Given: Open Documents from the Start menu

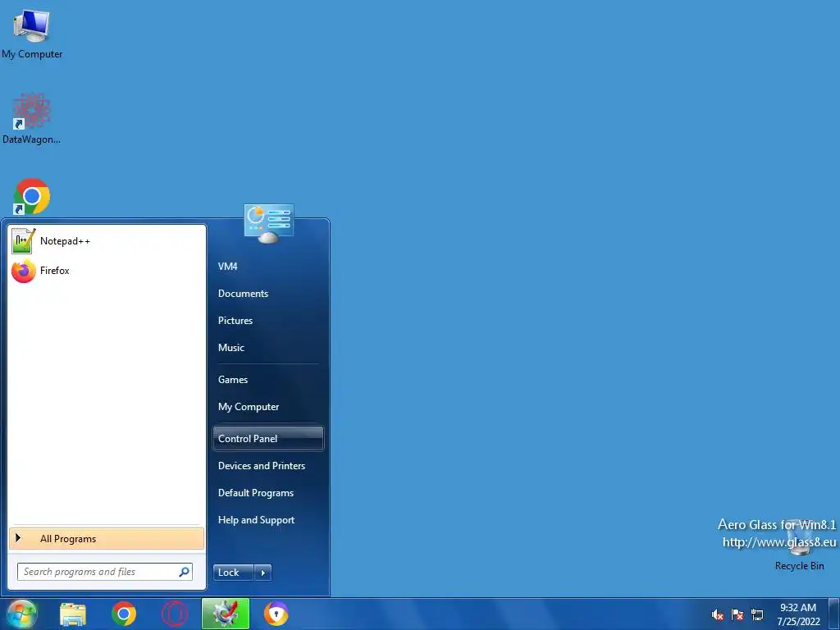Looking at the screenshot, I should click(x=268, y=294).
